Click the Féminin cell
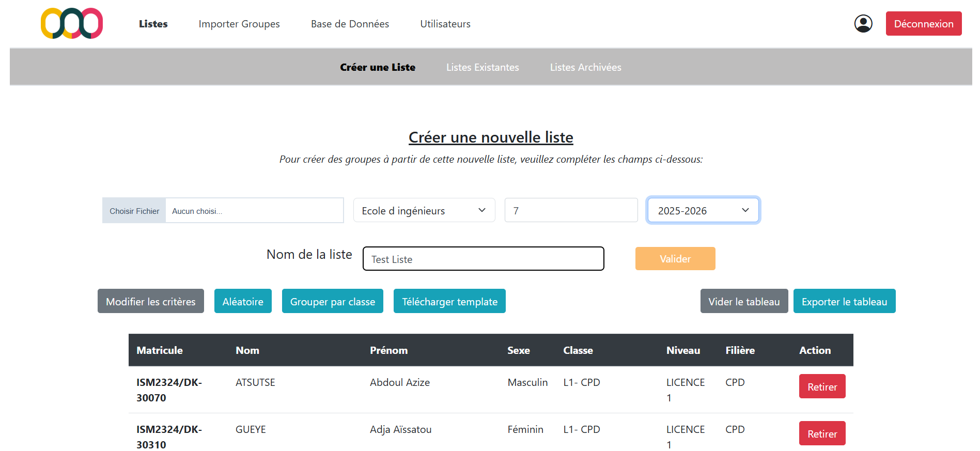The image size is (980, 451). pyautogui.click(x=525, y=429)
